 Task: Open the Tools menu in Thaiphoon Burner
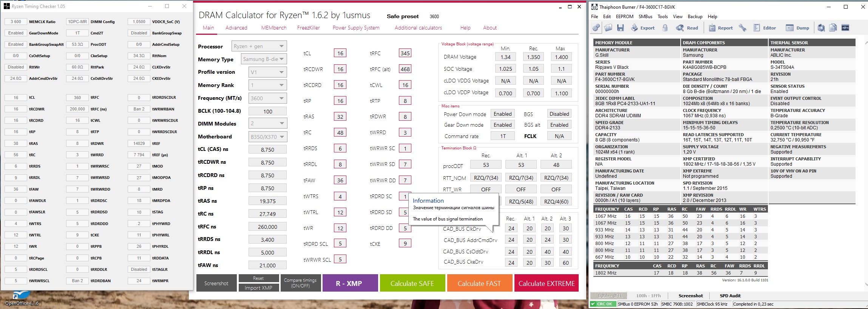click(663, 17)
